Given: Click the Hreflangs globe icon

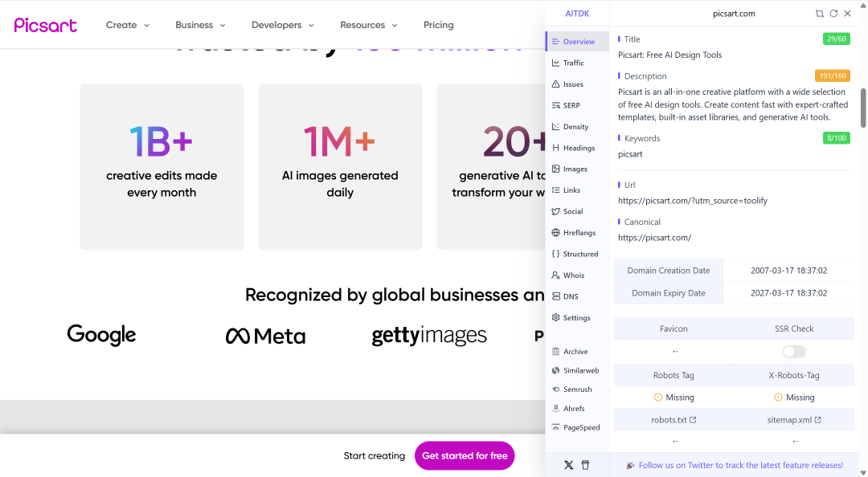Looking at the screenshot, I should pos(556,232).
